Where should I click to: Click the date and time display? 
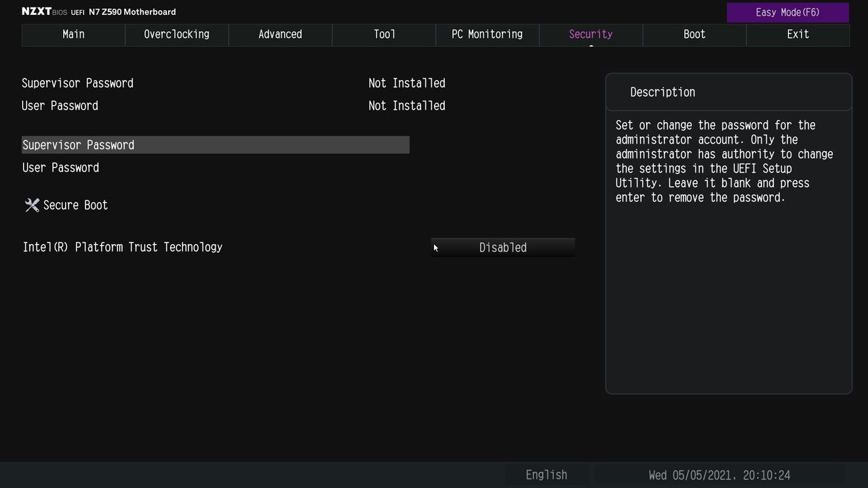719,475
